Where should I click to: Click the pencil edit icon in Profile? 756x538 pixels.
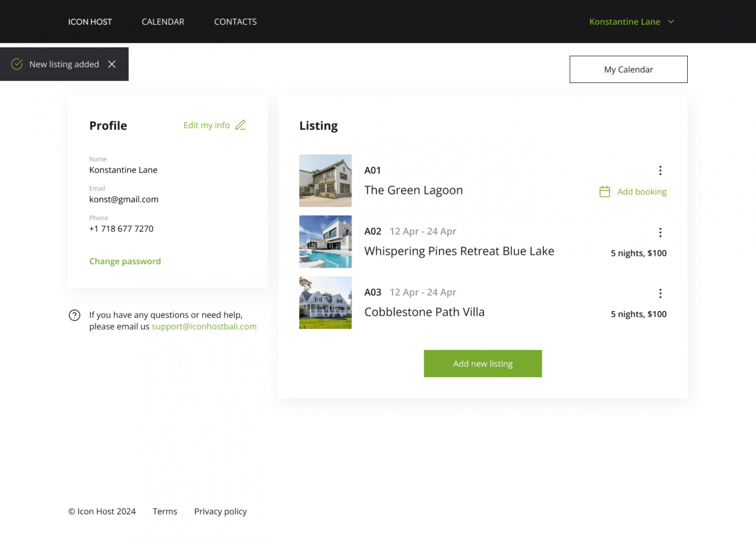point(240,125)
